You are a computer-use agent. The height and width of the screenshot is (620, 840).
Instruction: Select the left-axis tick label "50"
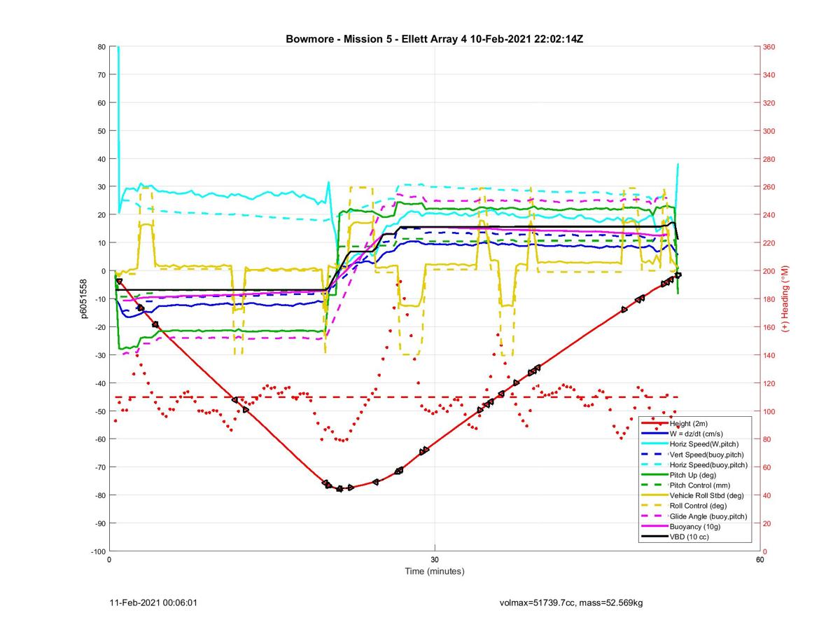coord(101,131)
